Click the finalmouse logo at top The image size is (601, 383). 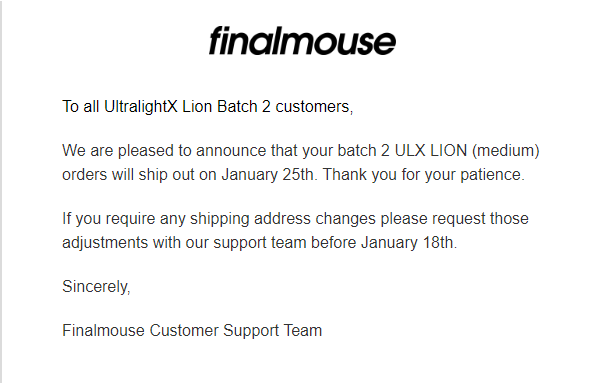pyautogui.click(x=302, y=41)
